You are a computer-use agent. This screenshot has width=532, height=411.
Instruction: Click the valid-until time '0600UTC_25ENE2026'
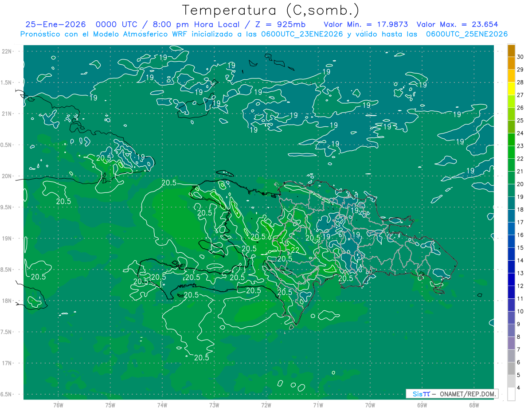coord(466,34)
